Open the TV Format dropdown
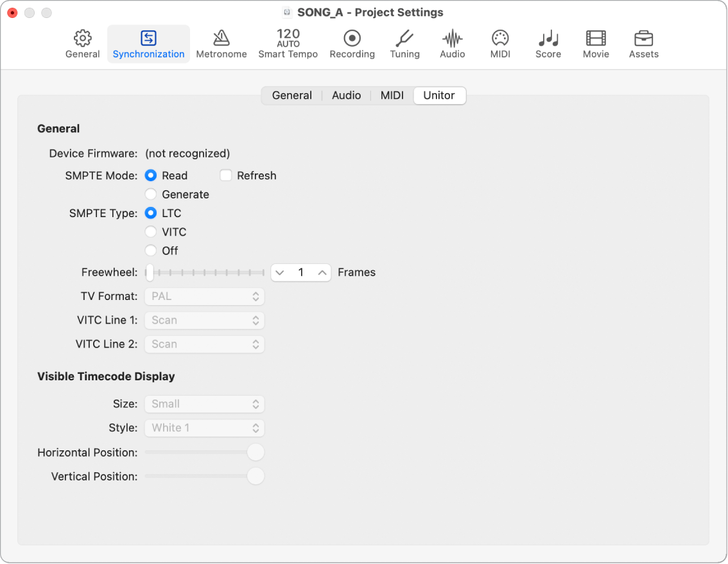Screen dimensions: 728x564 click(204, 296)
